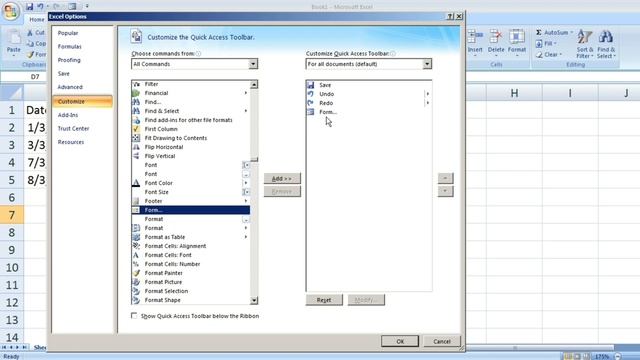The height and width of the screenshot is (360, 640).
Task: Select the Format Painter brush icon
Action: click(136, 273)
